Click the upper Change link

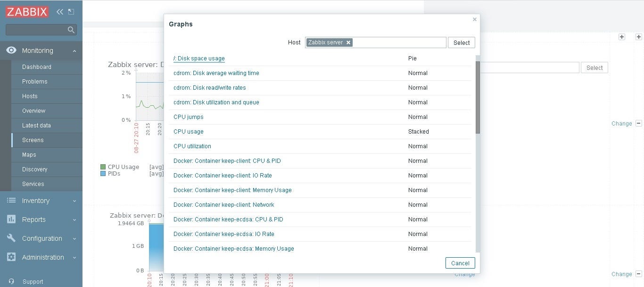[622, 123]
